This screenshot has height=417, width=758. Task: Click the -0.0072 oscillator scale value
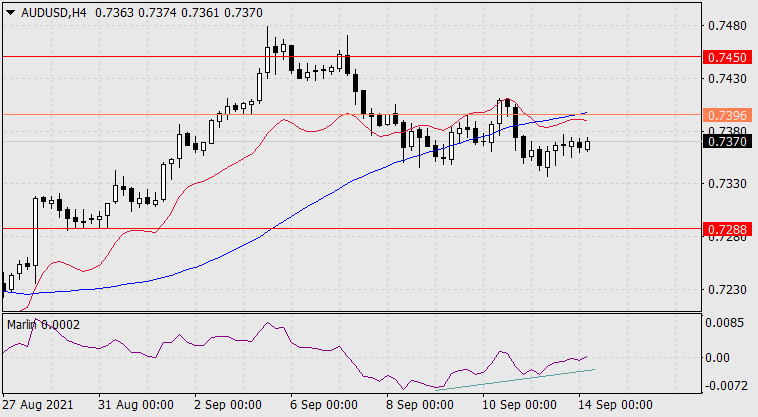[725, 384]
